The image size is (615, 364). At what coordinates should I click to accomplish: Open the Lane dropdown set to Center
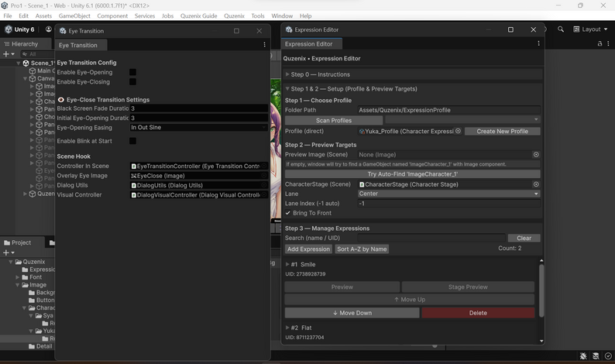click(x=448, y=194)
